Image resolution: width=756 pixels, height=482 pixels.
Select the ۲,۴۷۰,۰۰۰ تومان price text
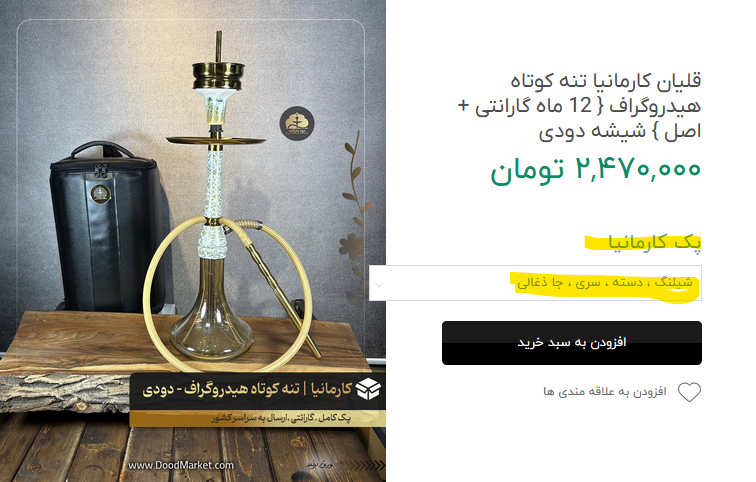click(x=595, y=170)
